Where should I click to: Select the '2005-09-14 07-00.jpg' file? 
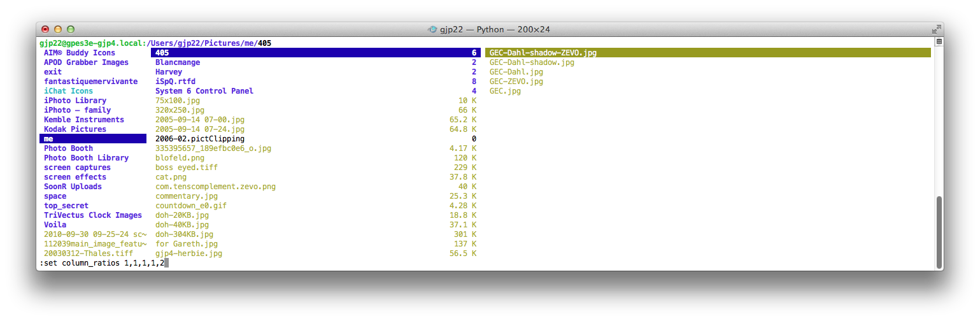coord(200,120)
